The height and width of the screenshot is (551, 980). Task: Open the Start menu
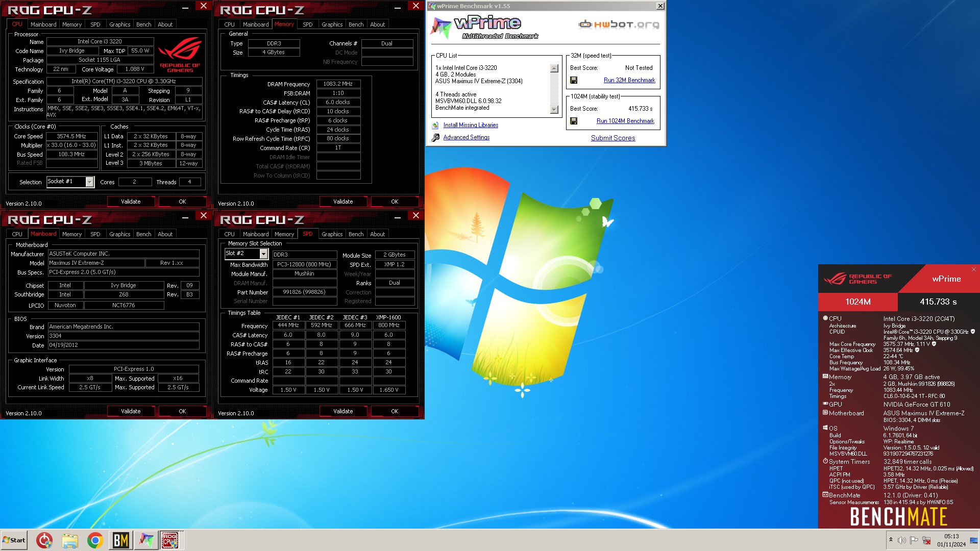[14, 540]
